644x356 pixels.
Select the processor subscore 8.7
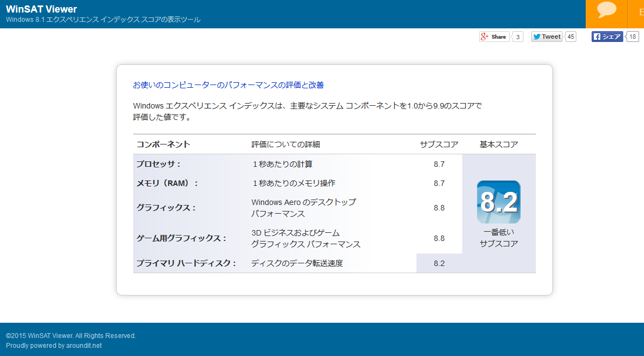pyautogui.click(x=439, y=164)
